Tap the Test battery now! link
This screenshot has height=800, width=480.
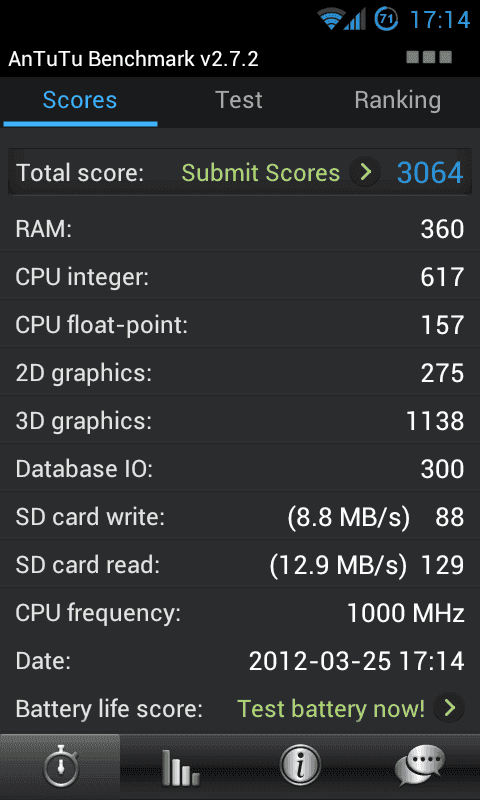(x=331, y=709)
